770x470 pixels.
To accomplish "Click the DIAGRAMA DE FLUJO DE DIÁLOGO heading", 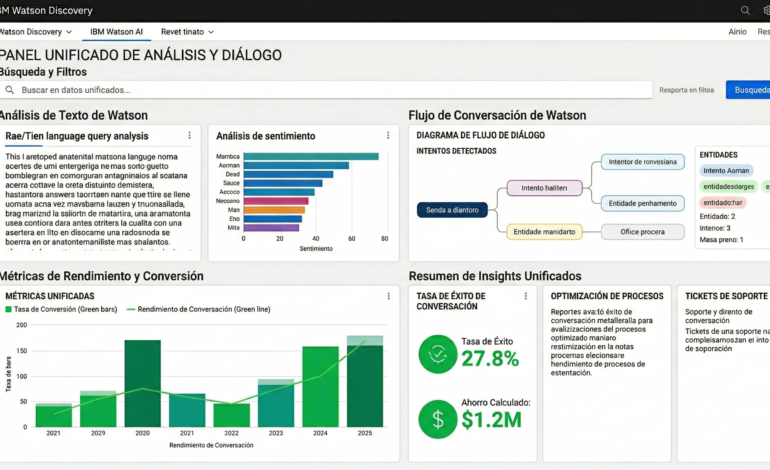I will 480,135.
